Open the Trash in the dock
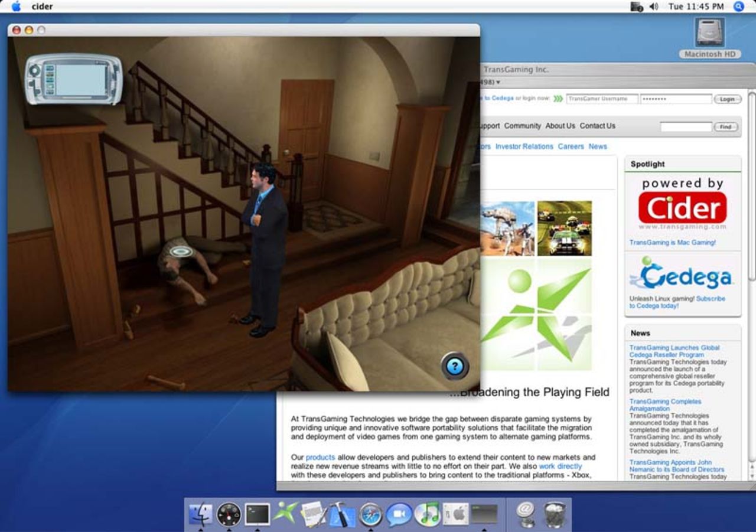This screenshot has height=532, width=756. [x=555, y=514]
